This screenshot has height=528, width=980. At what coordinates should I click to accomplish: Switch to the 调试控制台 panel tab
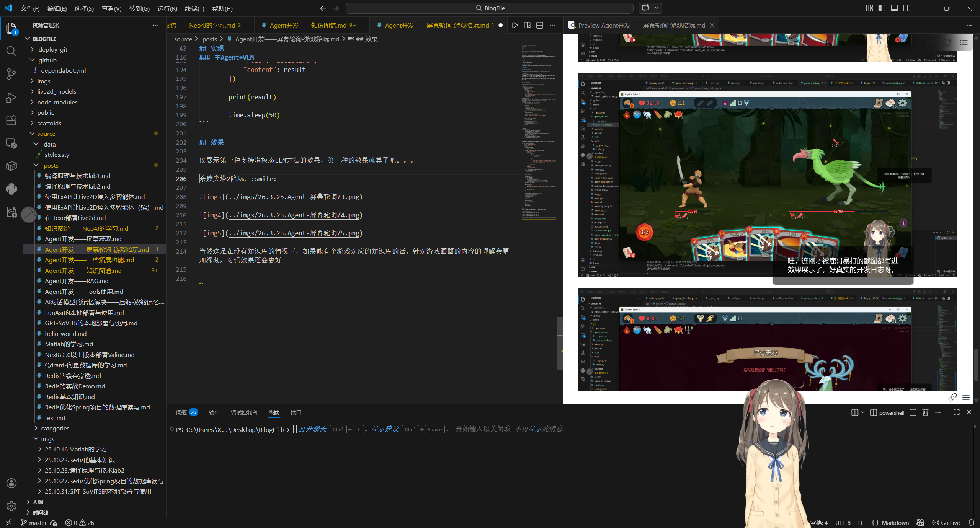244,412
